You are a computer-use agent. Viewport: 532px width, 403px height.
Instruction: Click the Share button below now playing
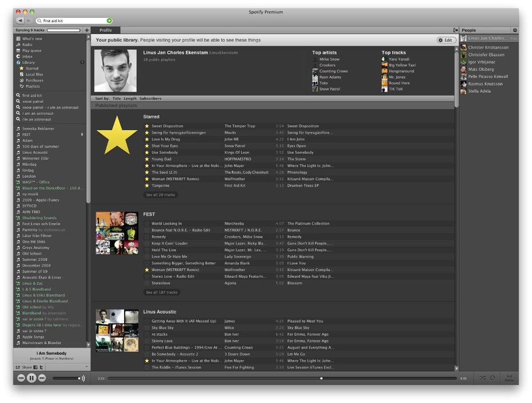tap(24, 367)
